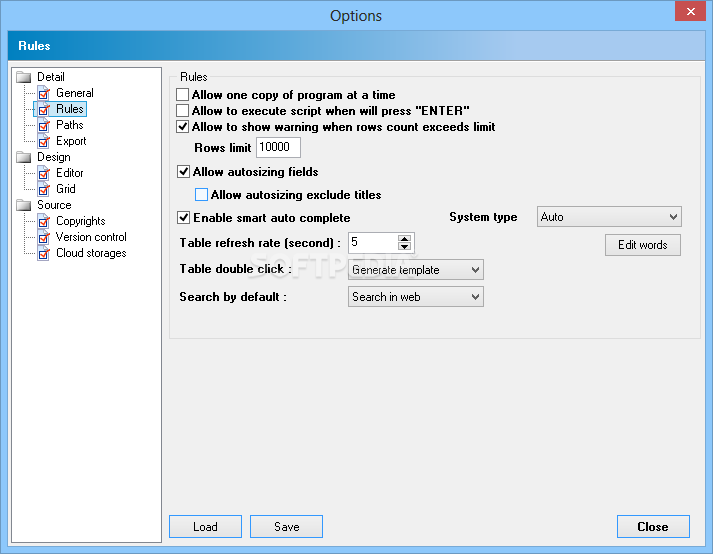Enable Allow one copy of program at a time
This screenshot has height=554, width=713.
point(182,95)
